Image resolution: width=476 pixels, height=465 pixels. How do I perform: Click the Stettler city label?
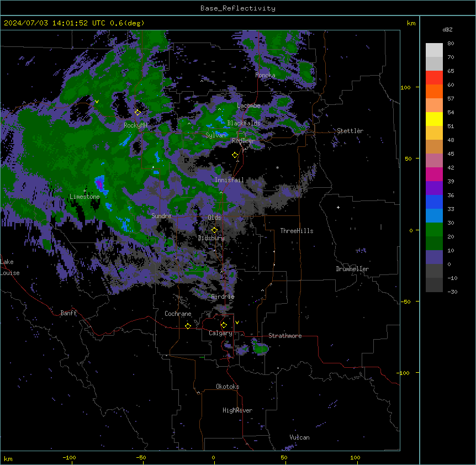350,131
